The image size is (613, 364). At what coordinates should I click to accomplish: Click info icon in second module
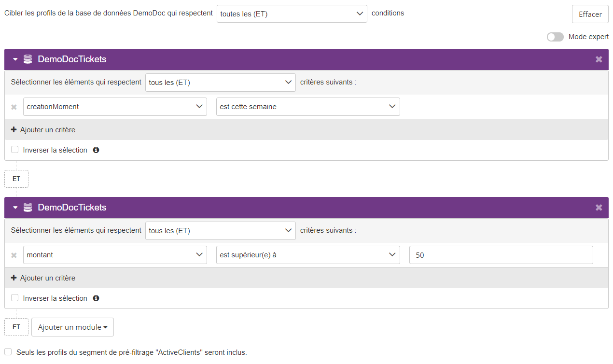click(x=96, y=298)
